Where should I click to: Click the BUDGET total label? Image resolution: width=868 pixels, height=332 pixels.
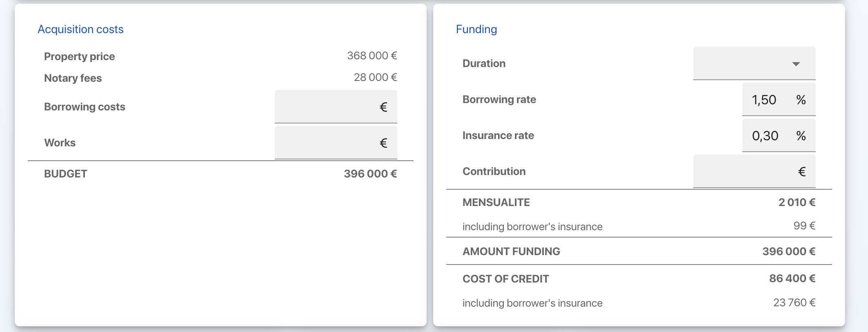pyautogui.click(x=65, y=174)
